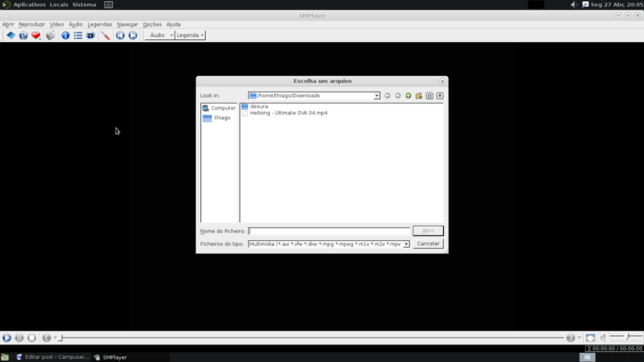The height and width of the screenshot is (362, 644).
Task: Open the Reproduzir menu
Action: click(32, 24)
